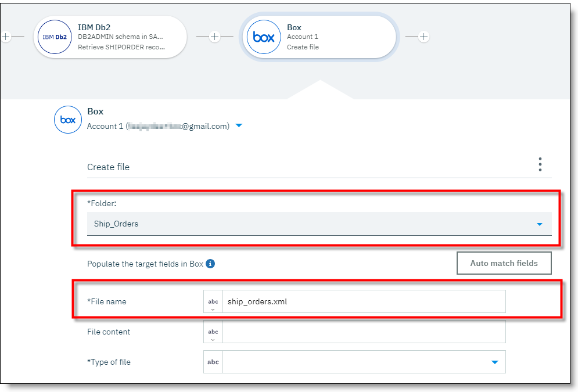578x392 pixels.
Task: Open the Type of file dropdown
Action: click(x=495, y=361)
